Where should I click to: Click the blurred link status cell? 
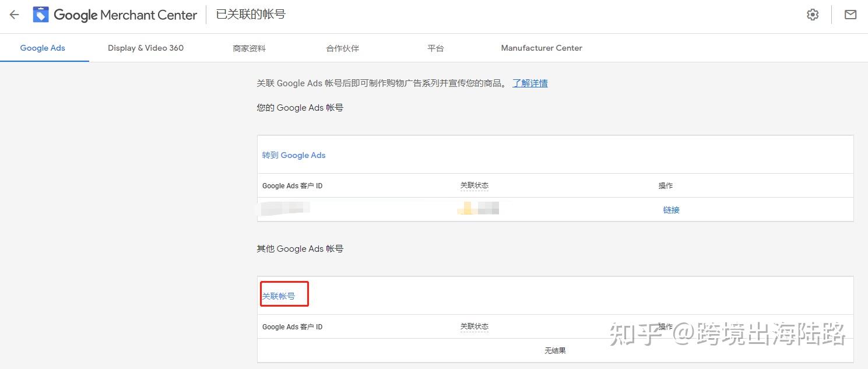479,209
